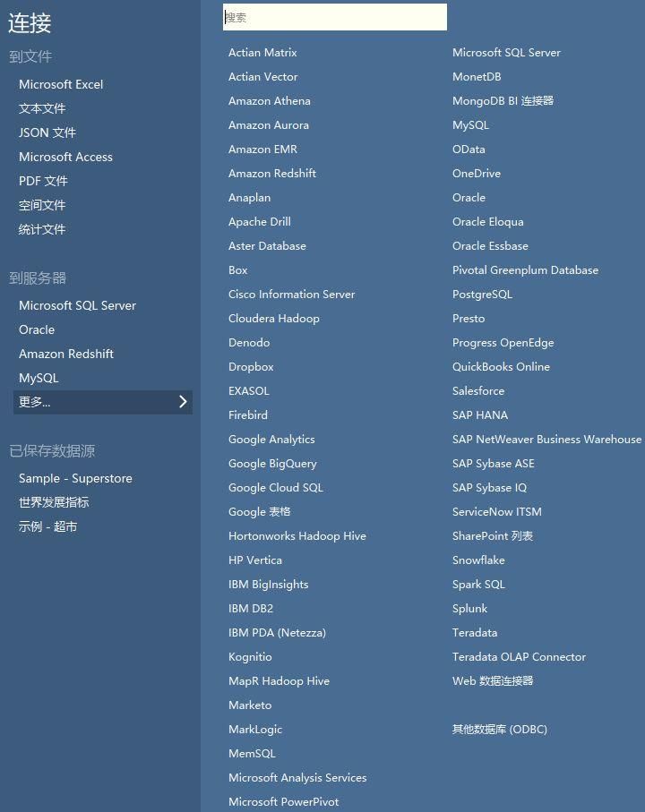Select SAP HANA connector
This screenshot has height=812, width=645.
pos(480,415)
